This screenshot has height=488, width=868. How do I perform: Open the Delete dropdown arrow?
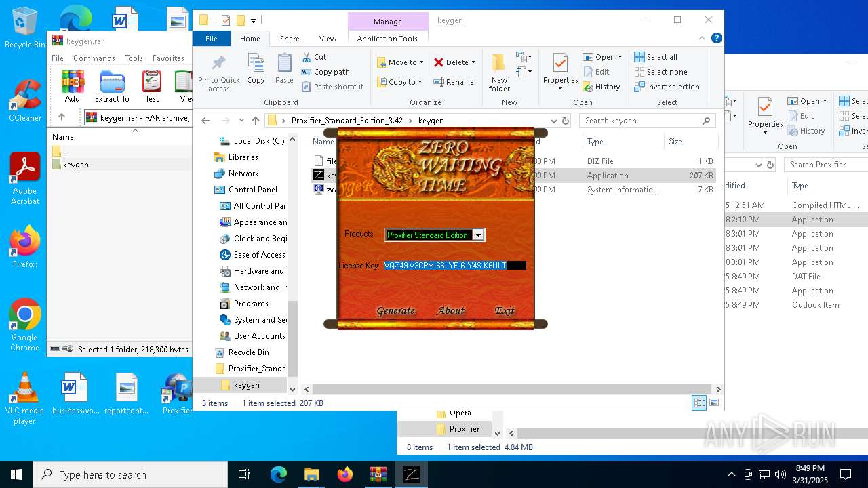473,62
